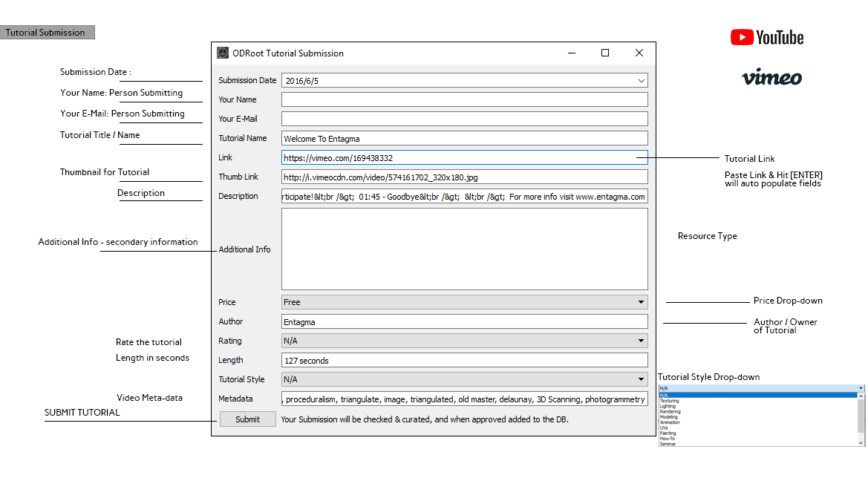The height and width of the screenshot is (478, 868).
Task: Choose Texturing from the style list
Action: pos(670,401)
